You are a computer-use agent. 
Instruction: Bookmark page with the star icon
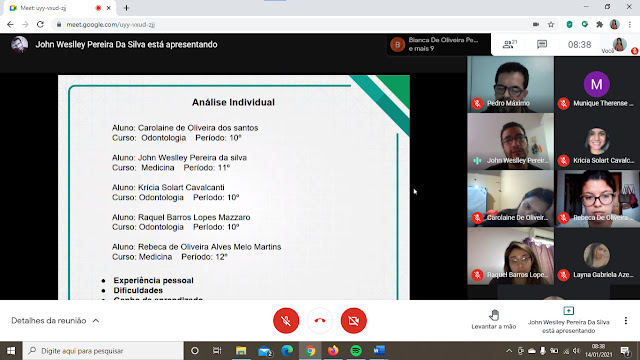pyautogui.click(x=551, y=24)
